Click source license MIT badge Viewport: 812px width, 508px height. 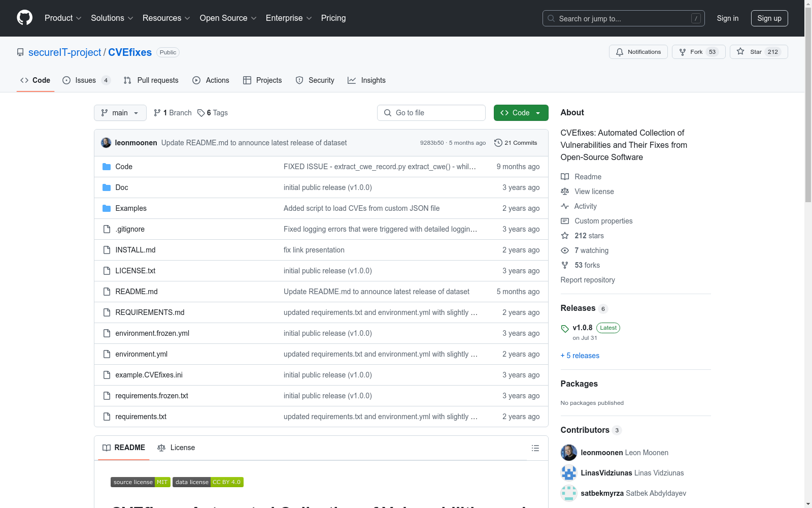[x=140, y=482]
